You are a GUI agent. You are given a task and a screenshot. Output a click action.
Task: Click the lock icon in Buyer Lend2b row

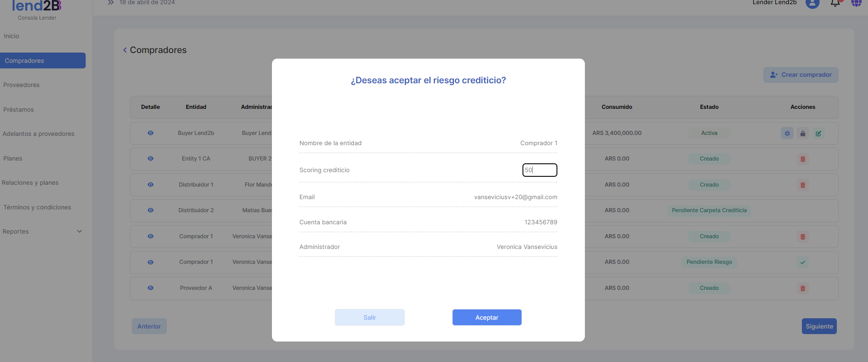[803, 134]
